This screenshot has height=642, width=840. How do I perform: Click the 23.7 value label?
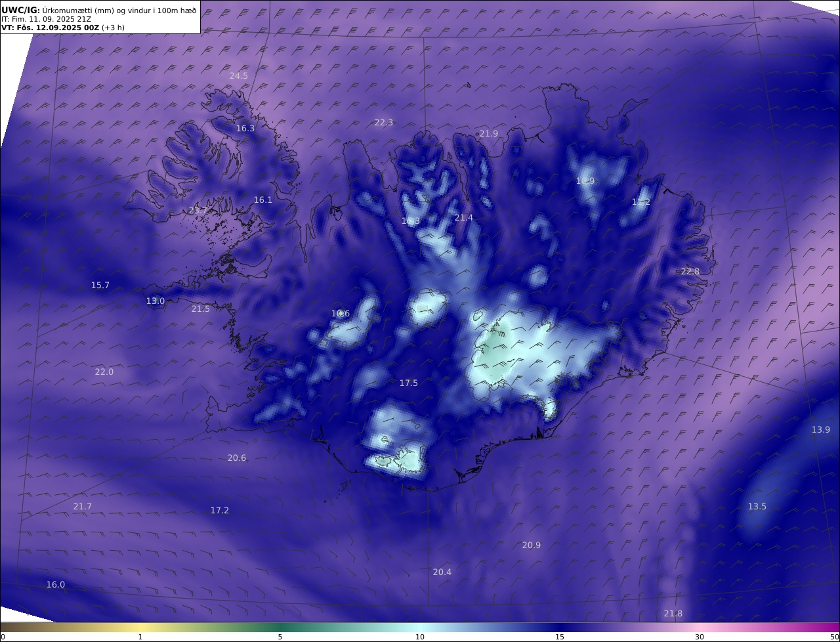coord(198,211)
